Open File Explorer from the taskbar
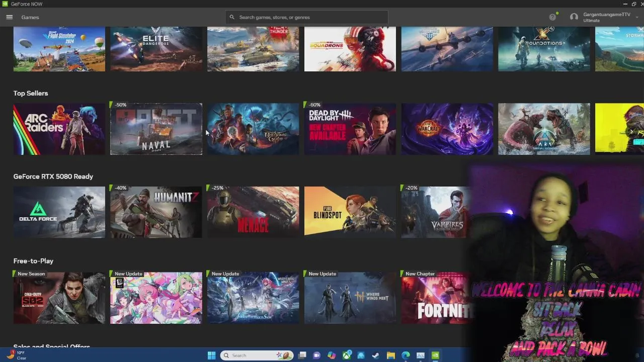 [391, 355]
